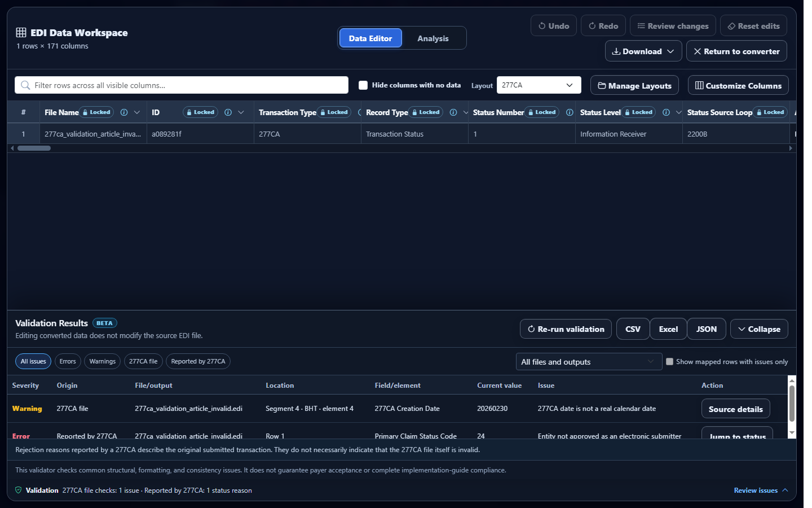812x508 pixels.
Task: Select the All issues filter
Action: pos(33,361)
